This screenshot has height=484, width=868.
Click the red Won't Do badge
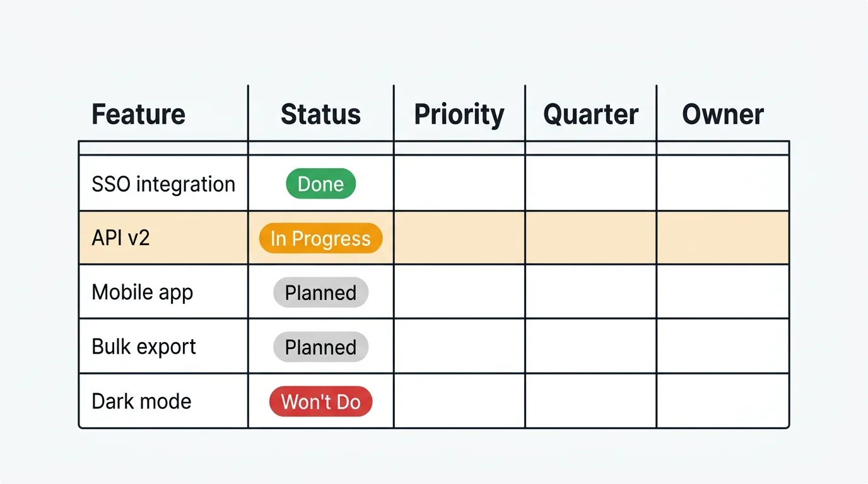[x=320, y=401]
